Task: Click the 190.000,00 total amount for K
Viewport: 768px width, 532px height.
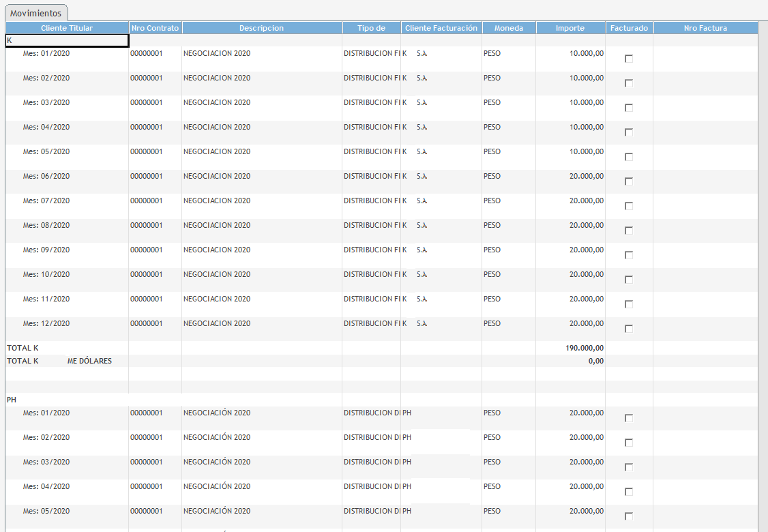Action: [x=584, y=348]
